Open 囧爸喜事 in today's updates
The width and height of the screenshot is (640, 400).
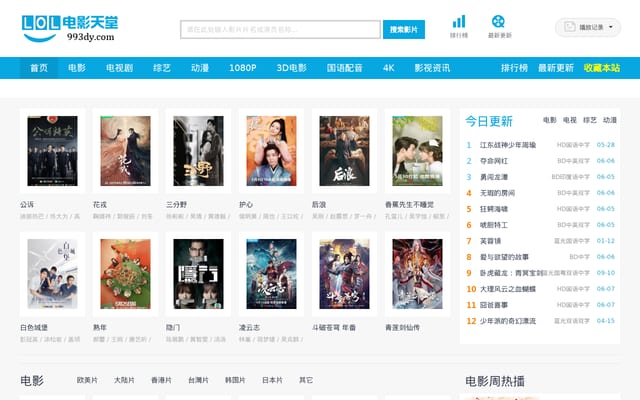tap(494, 305)
